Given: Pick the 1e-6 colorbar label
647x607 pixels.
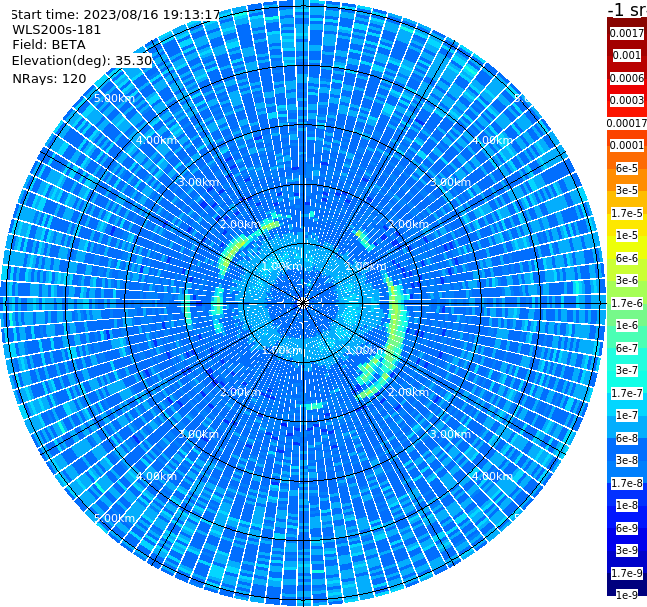Looking at the screenshot, I should coord(627,325).
